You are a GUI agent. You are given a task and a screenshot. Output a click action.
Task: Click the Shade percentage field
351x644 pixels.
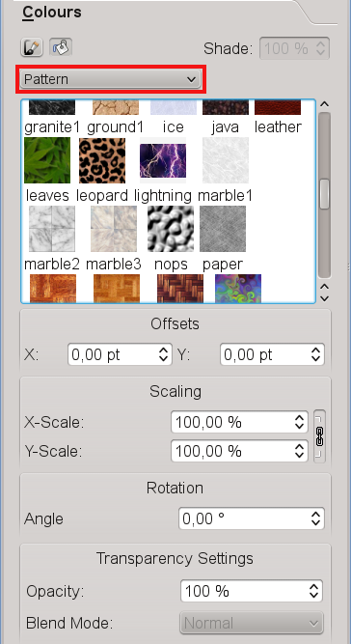(x=294, y=48)
